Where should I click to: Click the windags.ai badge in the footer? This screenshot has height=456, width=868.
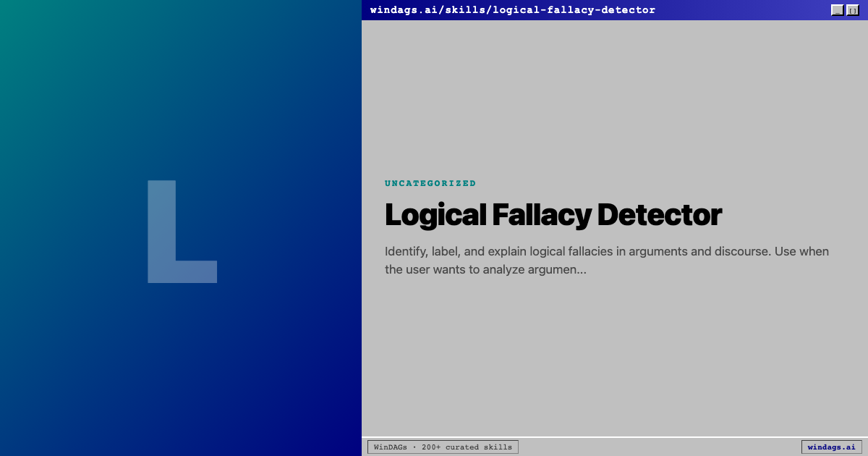831,447
